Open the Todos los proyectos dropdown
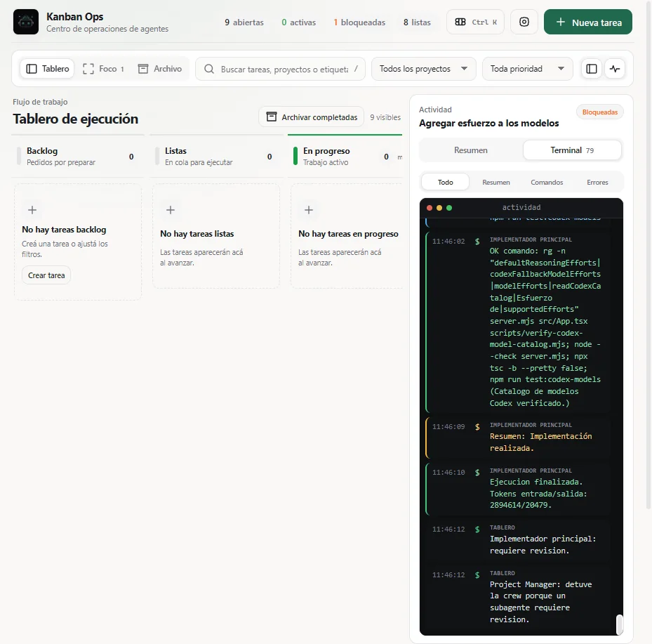Screen dimensions: 652x644 (x=423, y=69)
